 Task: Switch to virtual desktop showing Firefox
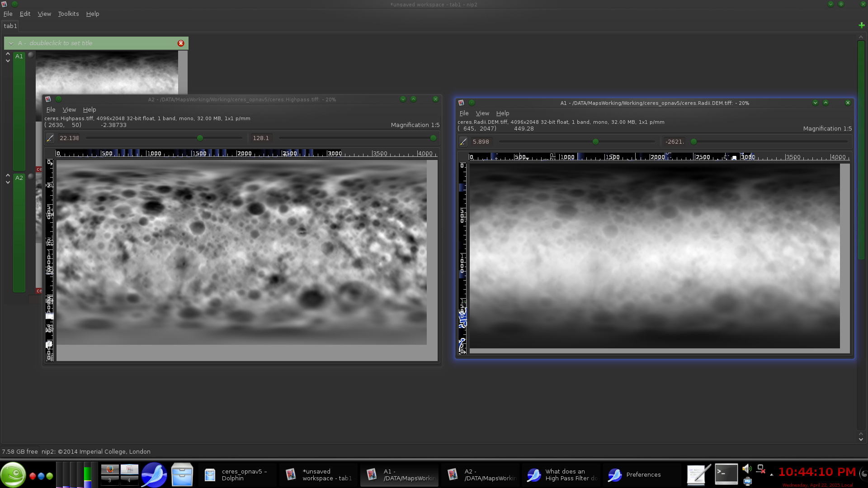coord(110,469)
